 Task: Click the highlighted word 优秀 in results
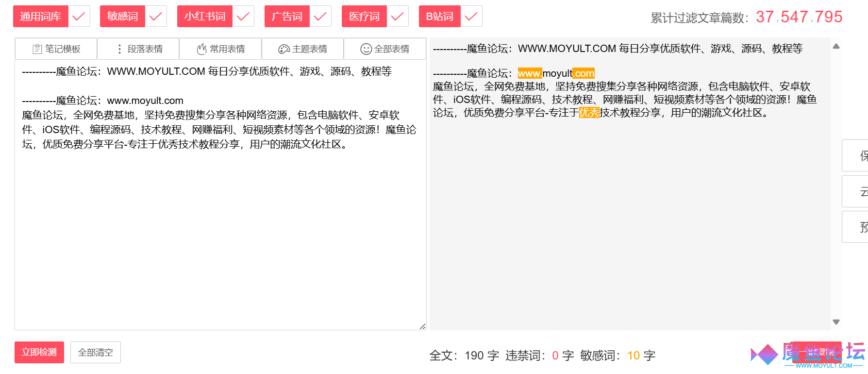[589, 113]
